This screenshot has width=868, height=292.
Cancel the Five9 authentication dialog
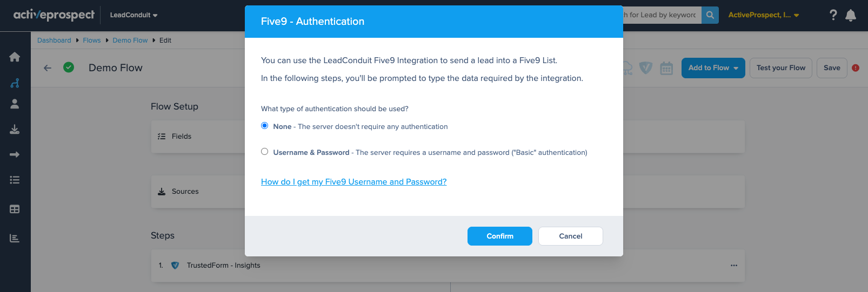[571, 236]
